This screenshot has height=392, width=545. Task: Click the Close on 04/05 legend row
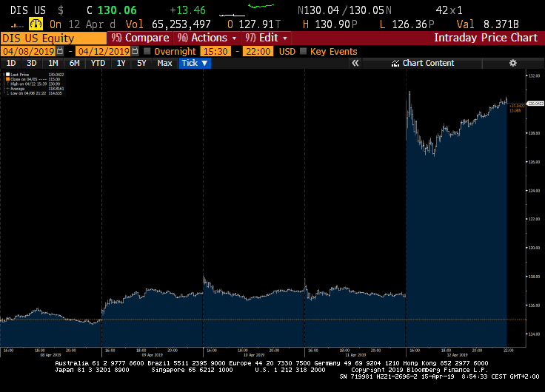click(35, 79)
